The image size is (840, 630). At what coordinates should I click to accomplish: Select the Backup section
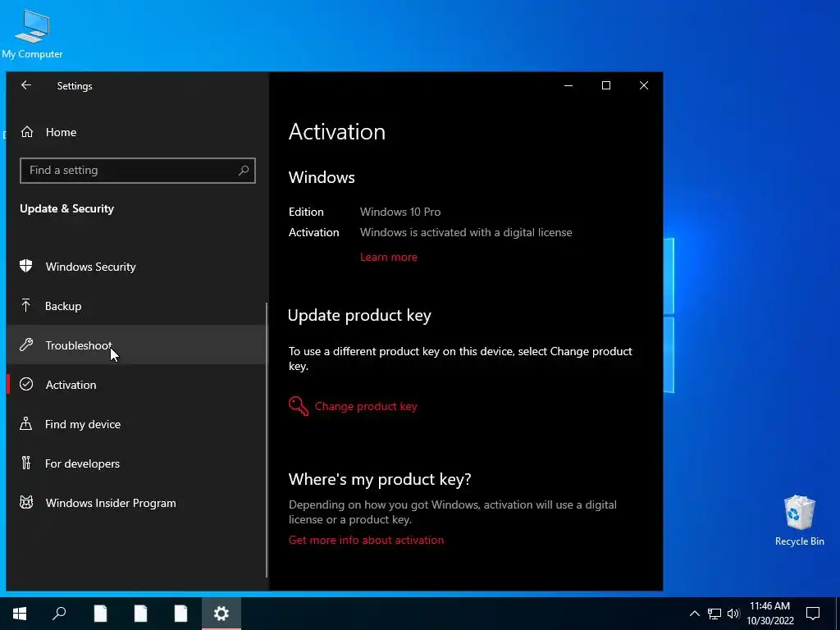click(x=137, y=306)
